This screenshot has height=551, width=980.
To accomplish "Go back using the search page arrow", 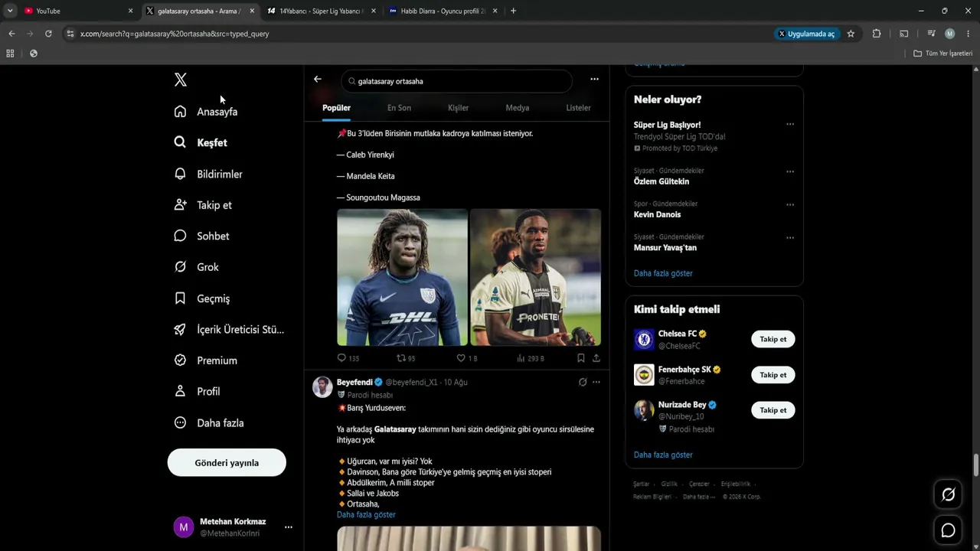I will 318,80.
